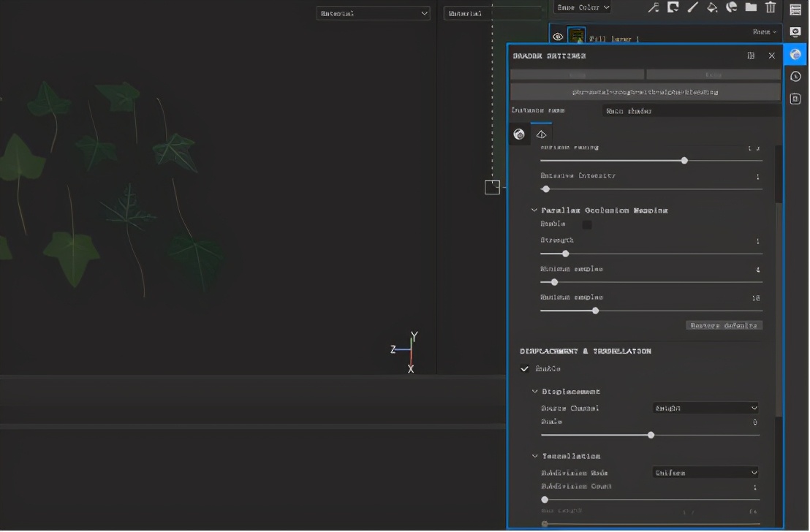
Task: Switch to the displacement settings tab
Action: (541, 134)
